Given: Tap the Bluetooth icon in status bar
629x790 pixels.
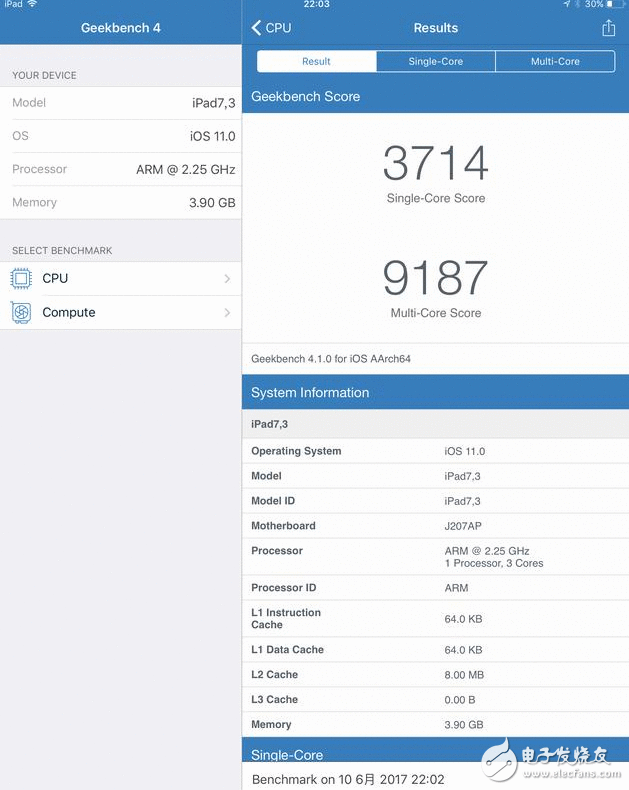Looking at the screenshot, I should click(x=577, y=5).
